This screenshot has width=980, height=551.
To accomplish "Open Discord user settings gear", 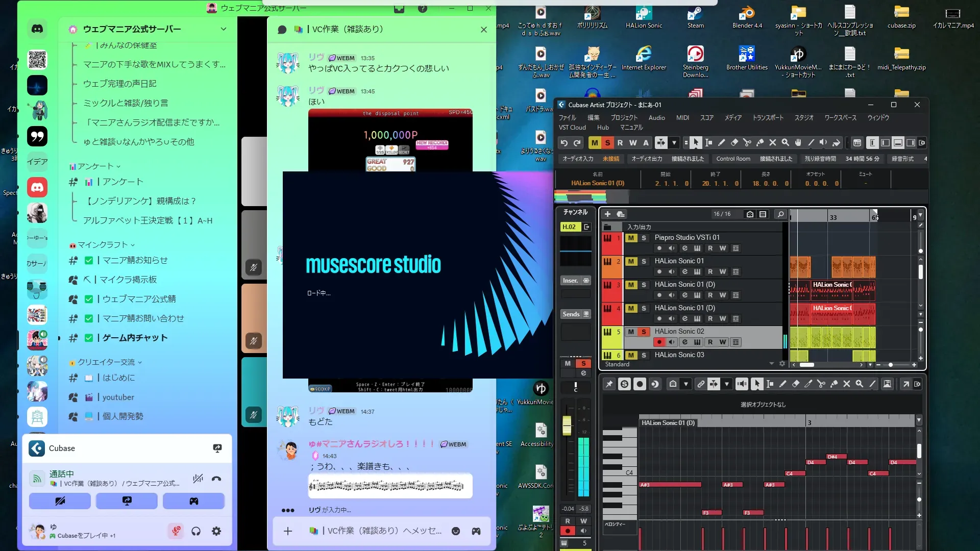I will coord(216,531).
